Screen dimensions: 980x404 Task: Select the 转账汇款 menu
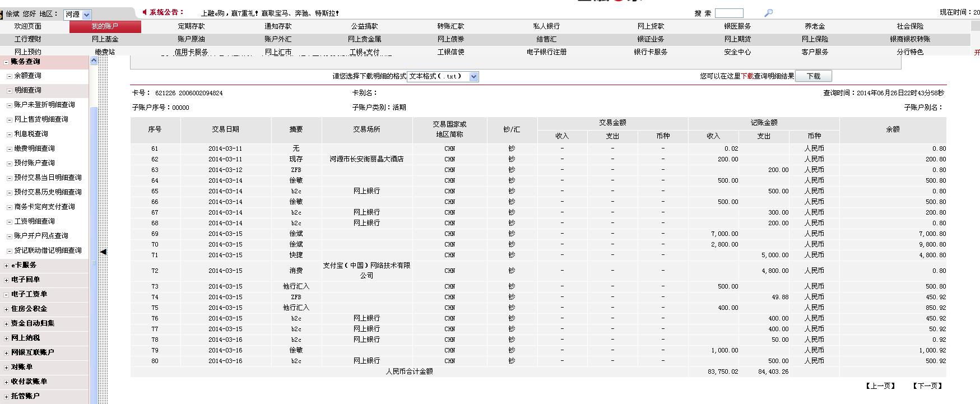pyautogui.click(x=450, y=26)
